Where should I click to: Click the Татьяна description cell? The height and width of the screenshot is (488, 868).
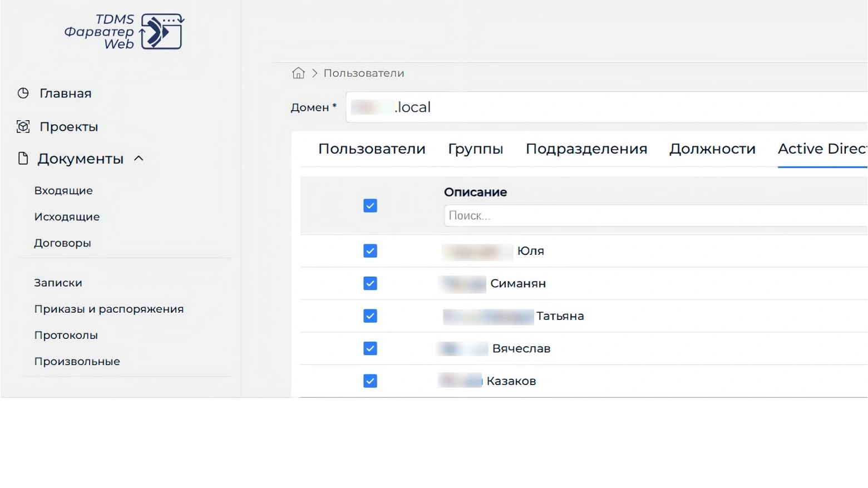[514, 316]
